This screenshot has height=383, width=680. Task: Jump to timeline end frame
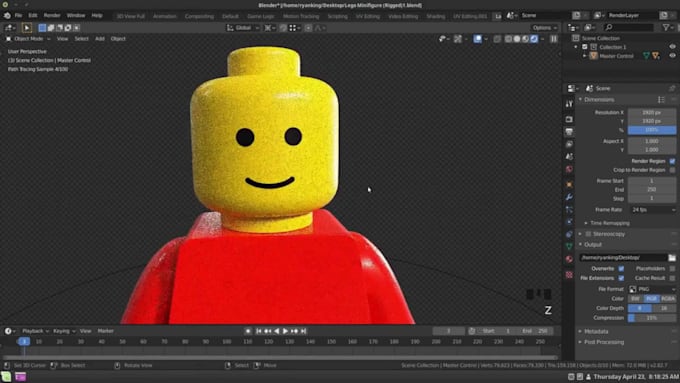[304, 331]
